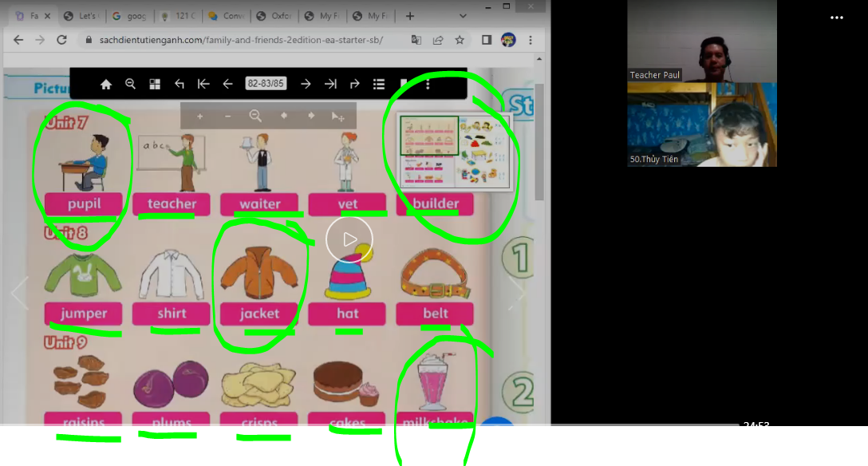This screenshot has height=466, width=868.
Task: Switch to the "Let's" browser tab
Action: point(82,16)
